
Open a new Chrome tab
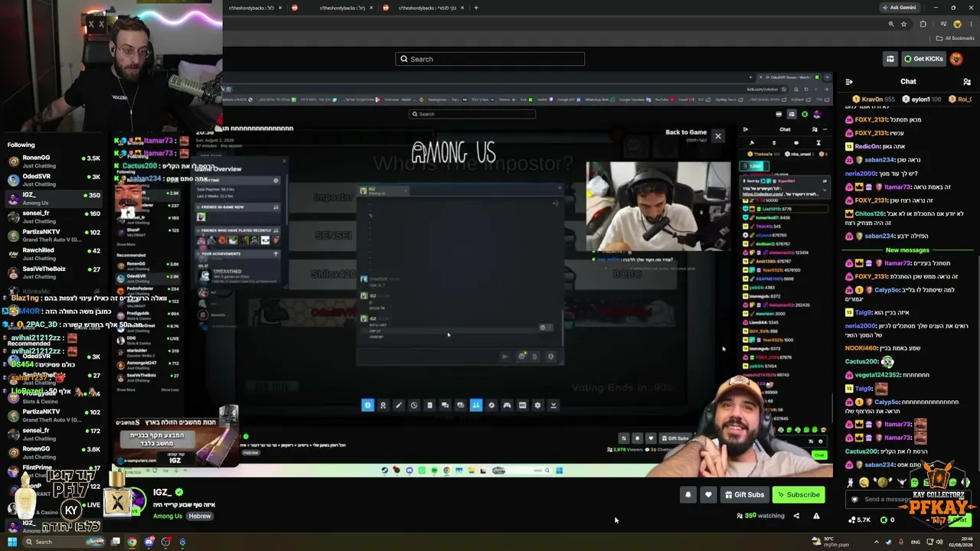(x=475, y=8)
